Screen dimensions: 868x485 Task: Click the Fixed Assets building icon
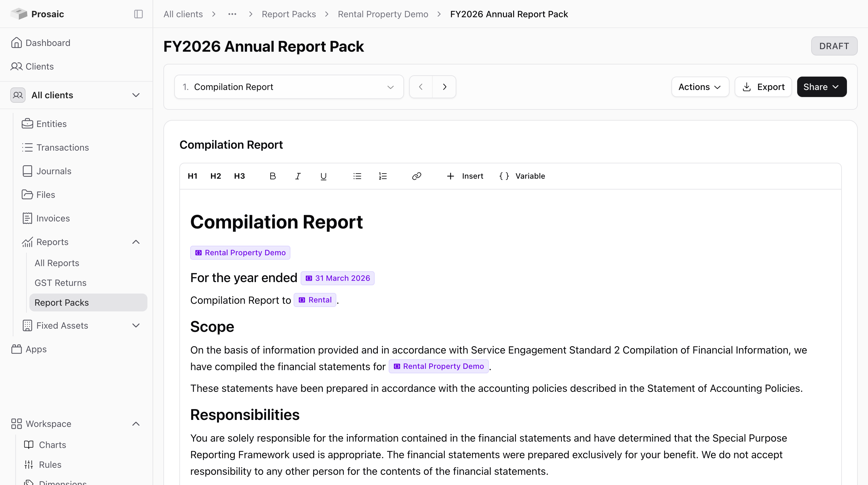[27, 325]
